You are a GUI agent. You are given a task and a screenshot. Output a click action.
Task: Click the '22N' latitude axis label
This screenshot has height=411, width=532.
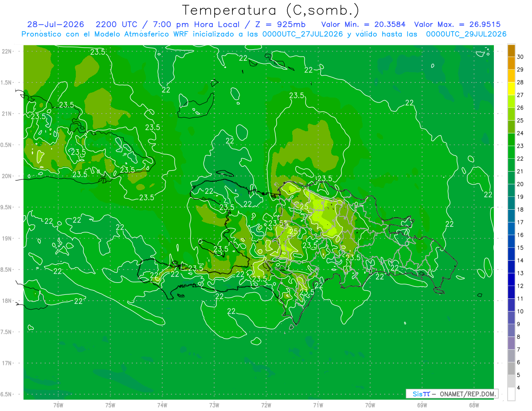coord(8,51)
